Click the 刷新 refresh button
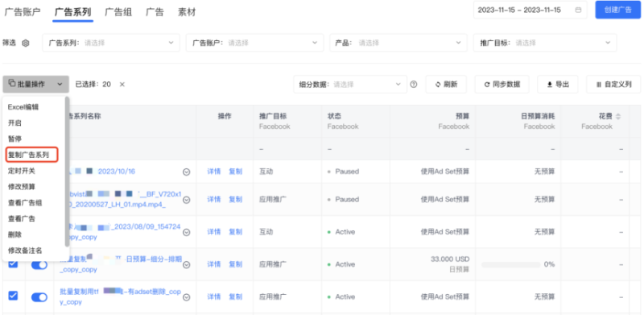The height and width of the screenshot is (315, 644). pos(446,85)
